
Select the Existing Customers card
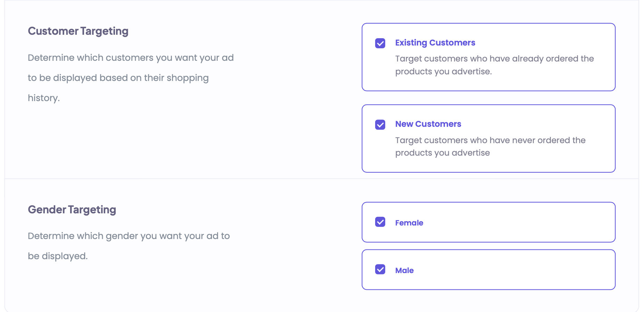[x=488, y=57]
